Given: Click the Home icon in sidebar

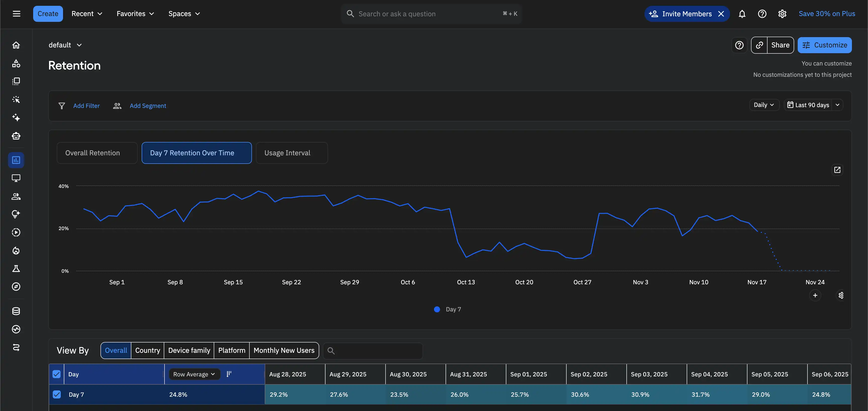Looking at the screenshot, I should click(x=16, y=45).
